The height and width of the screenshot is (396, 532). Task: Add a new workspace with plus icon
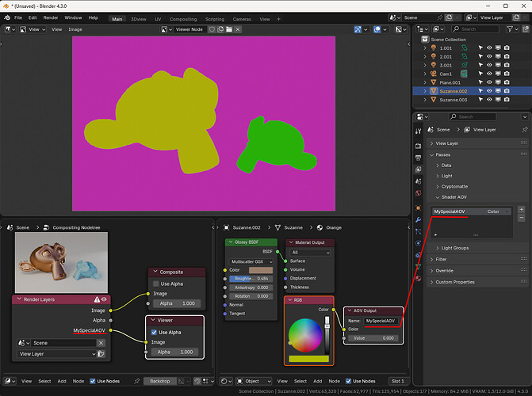coord(278,19)
